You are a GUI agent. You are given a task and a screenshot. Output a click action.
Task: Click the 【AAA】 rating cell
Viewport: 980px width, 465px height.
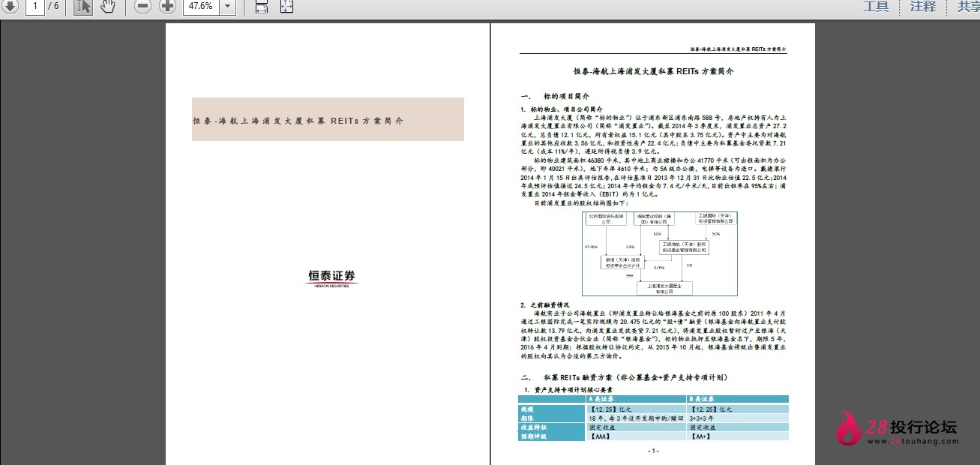(635, 436)
